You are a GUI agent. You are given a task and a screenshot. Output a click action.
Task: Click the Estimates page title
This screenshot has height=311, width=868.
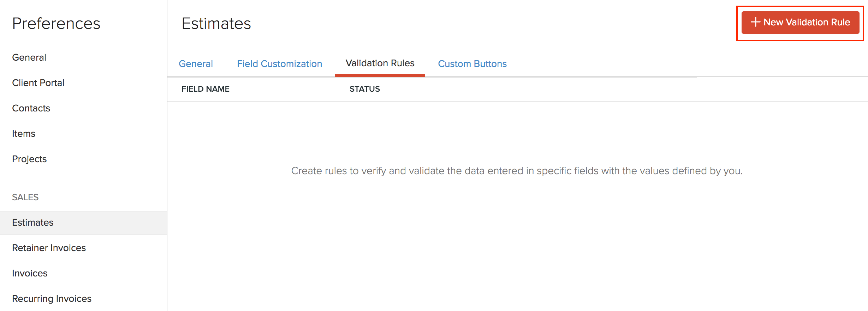(x=216, y=23)
